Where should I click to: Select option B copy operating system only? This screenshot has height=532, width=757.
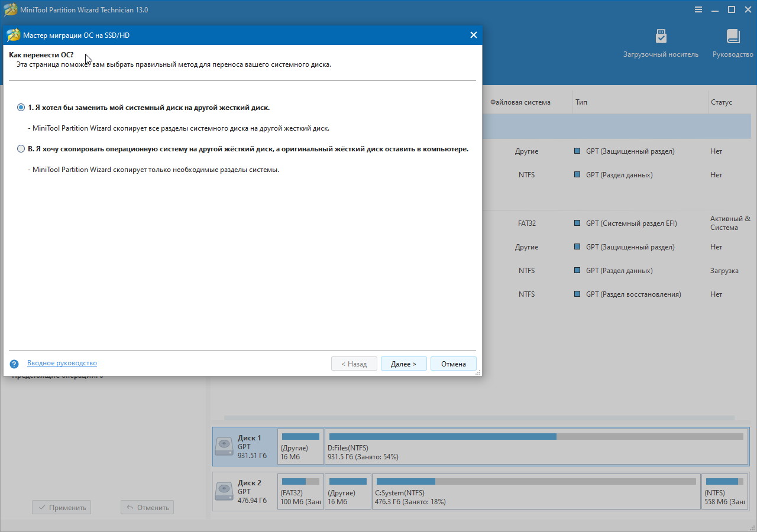pos(21,149)
